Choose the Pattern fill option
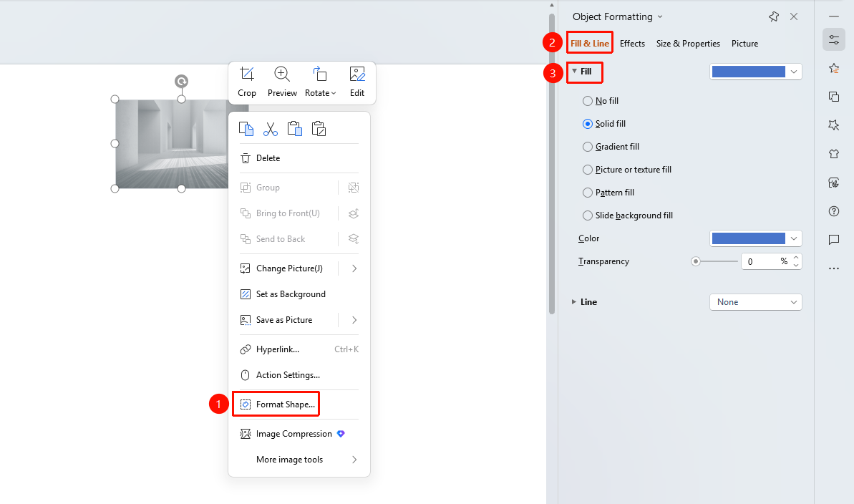854x504 pixels. (588, 193)
